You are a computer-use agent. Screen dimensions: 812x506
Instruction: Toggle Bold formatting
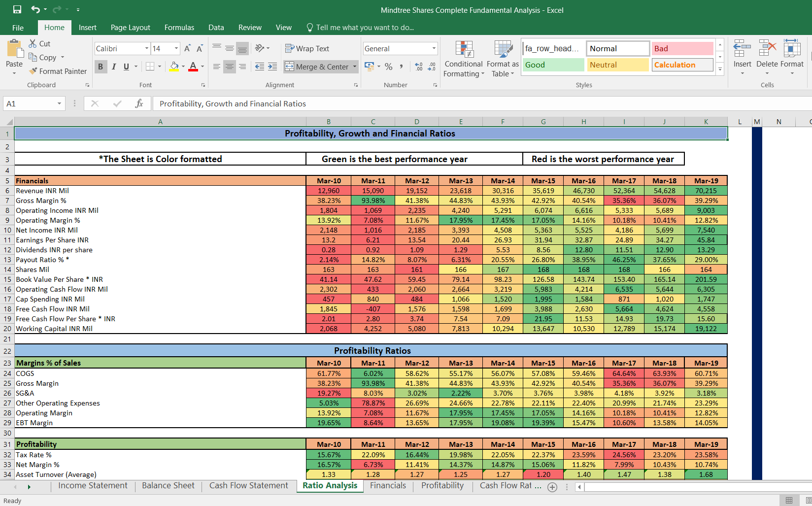[101, 67]
